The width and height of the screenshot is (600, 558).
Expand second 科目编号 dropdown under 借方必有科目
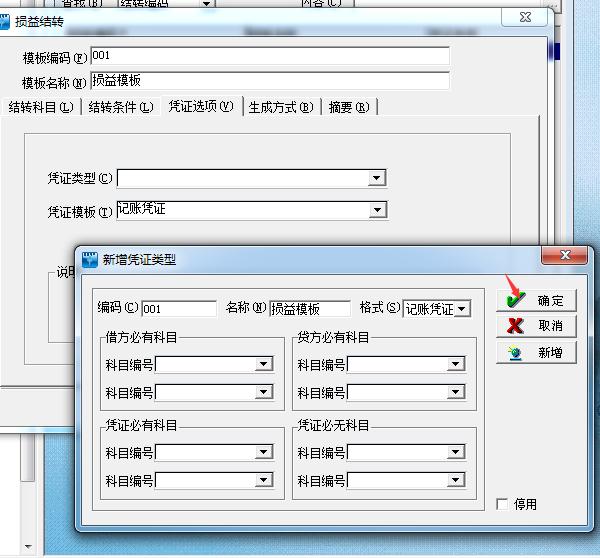click(x=264, y=392)
